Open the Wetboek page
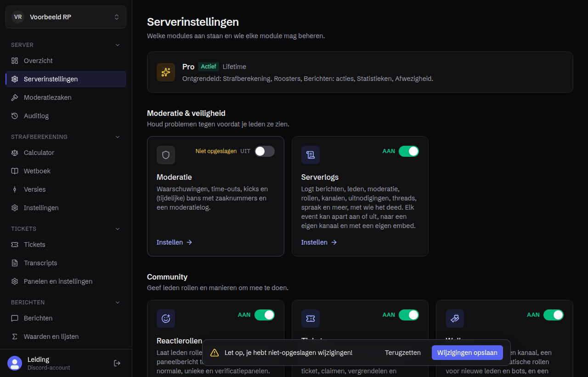Screen dimensions: 588x377 tap(66, 171)
